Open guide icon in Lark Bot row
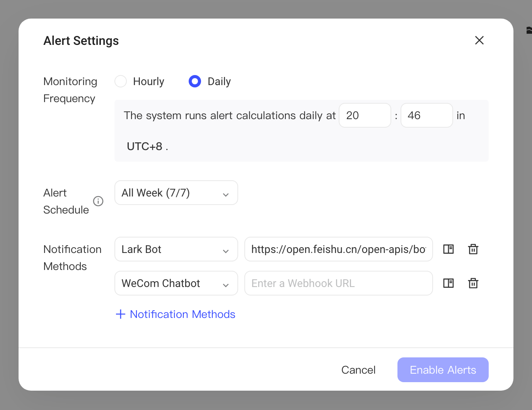Screen dimensions: 532x410 point(448,249)
